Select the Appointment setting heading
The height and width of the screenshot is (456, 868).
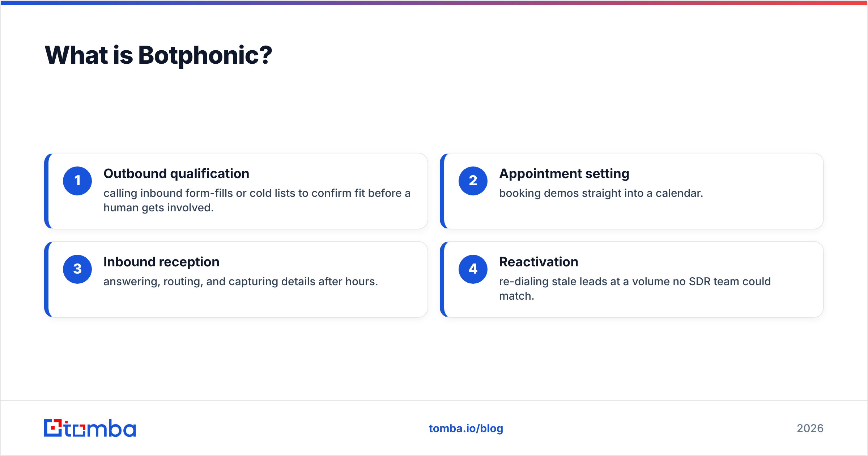(564, 174)
